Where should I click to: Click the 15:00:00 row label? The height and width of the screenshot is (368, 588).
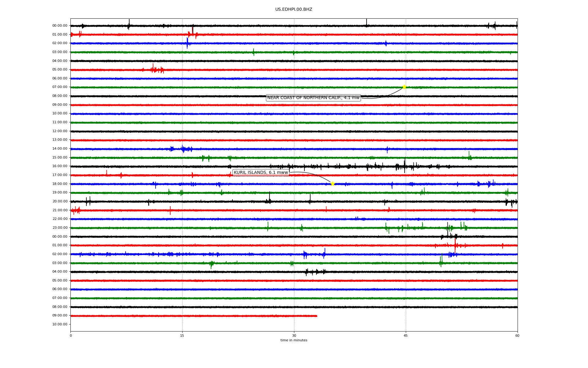(60, 158)
